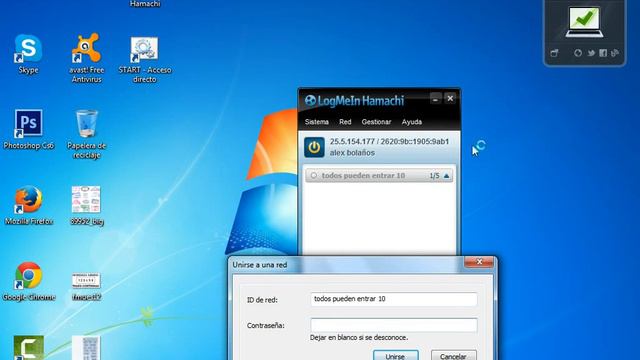Screen dimensions: 640x360
Task: Open the Sistema menu
Action: pos(316,122)
